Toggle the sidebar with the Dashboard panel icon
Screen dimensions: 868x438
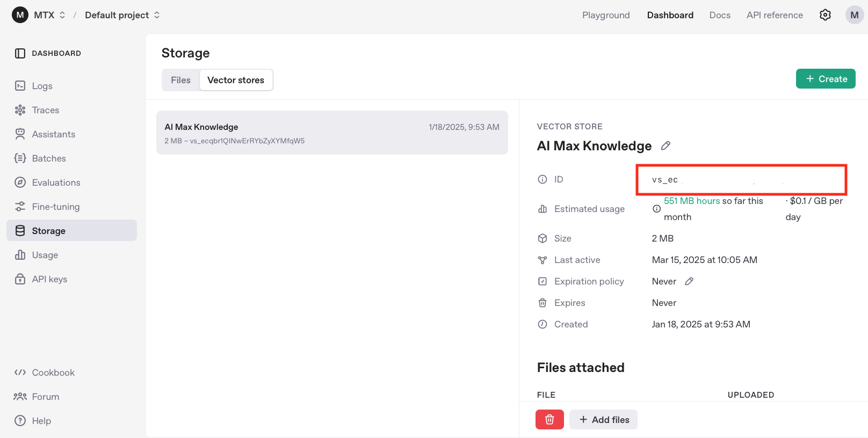[20, 53]
